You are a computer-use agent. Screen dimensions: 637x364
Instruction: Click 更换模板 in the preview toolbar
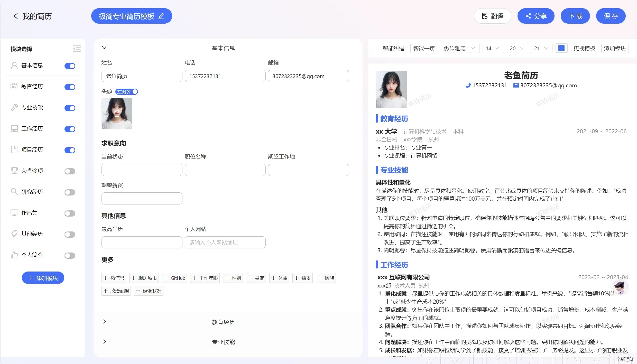585,49
